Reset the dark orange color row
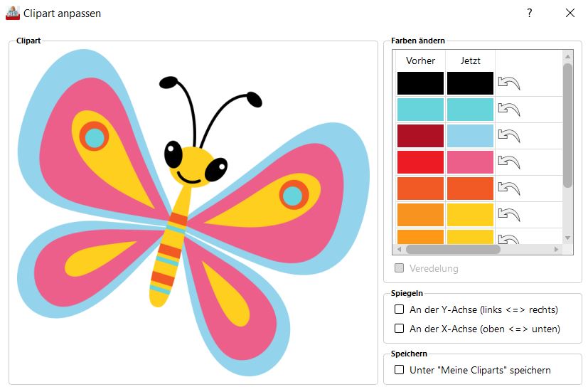 (x=508, y=189)
